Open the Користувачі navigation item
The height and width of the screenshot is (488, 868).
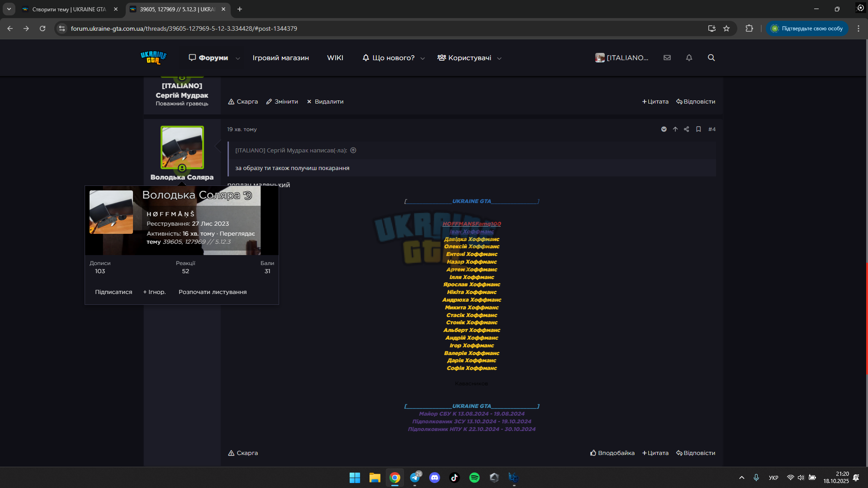coord(464,58)
